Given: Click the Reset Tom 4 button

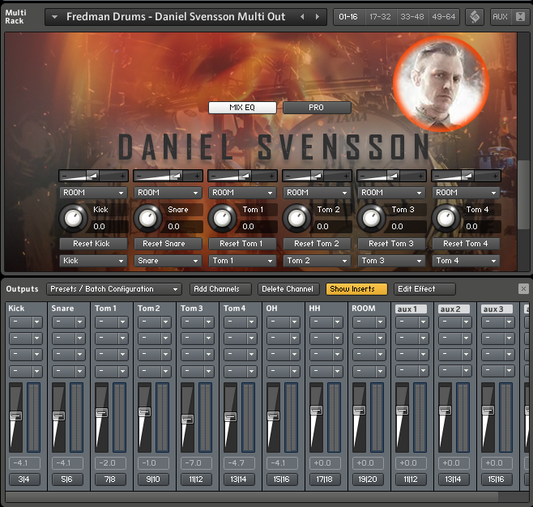Looking at the screenshot, I should pos(466,244).
